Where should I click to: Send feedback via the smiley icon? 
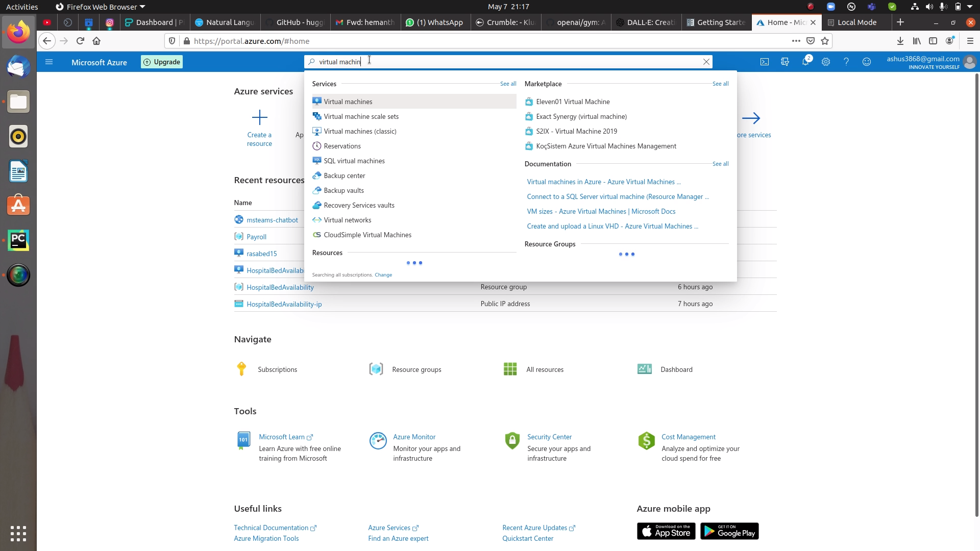click(867, 62)
